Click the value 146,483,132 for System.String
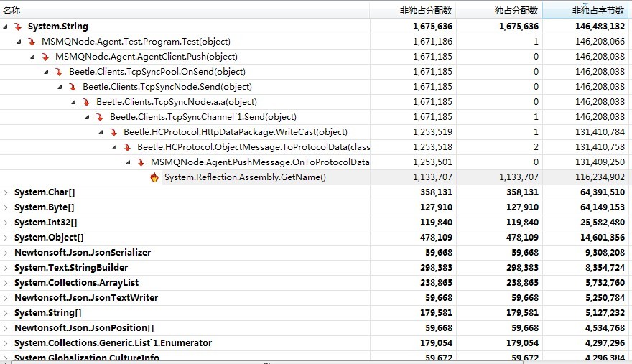632x364 pixels. click(x=600, y=27)
